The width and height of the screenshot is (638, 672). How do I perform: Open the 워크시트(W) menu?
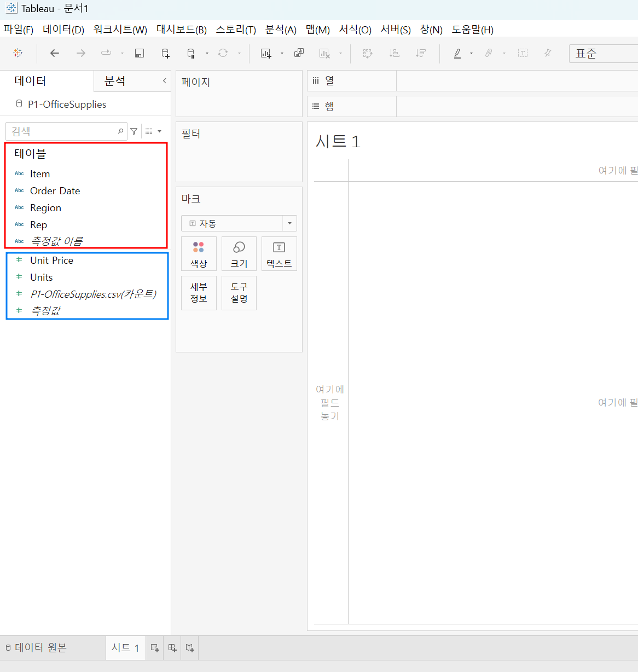pyautogui.click(x=120, y=30)
